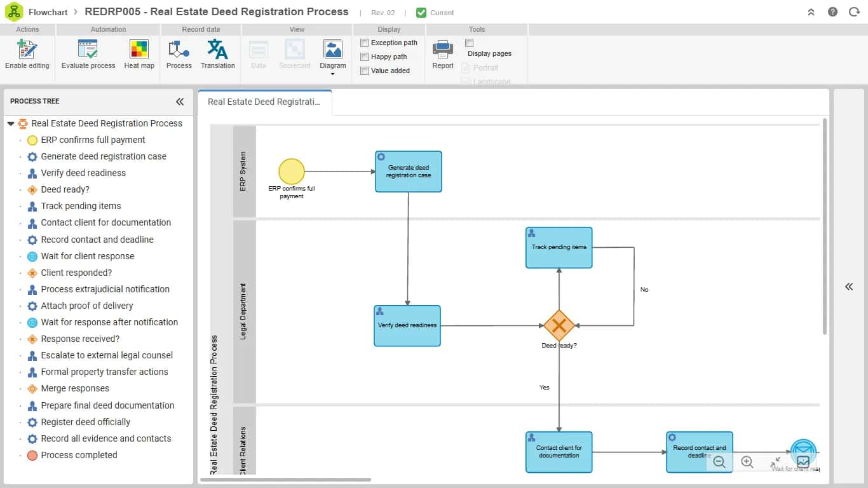Click the diagram horizontal scrollbar

[285, 480]
